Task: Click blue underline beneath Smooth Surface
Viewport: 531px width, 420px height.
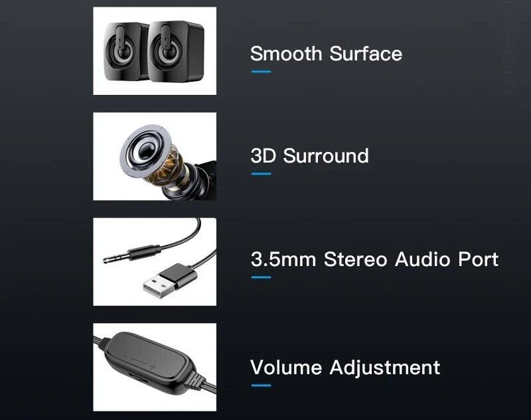Action: click(x=261, y=72)
